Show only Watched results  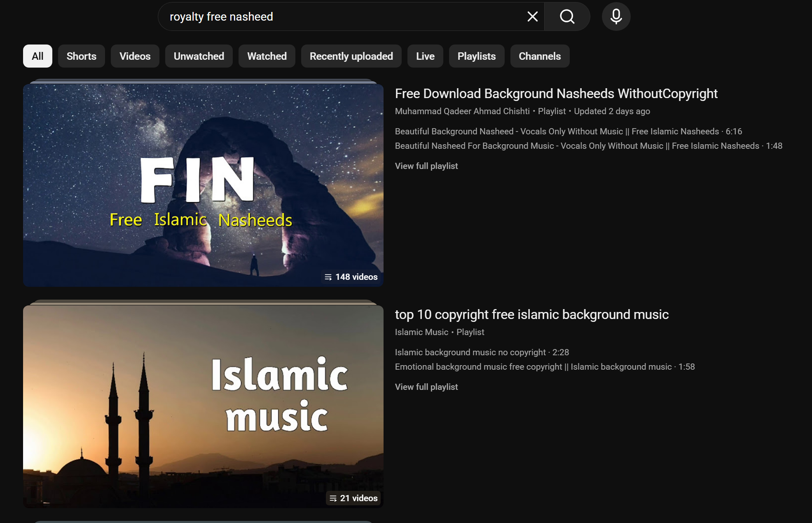click(267, 56)
